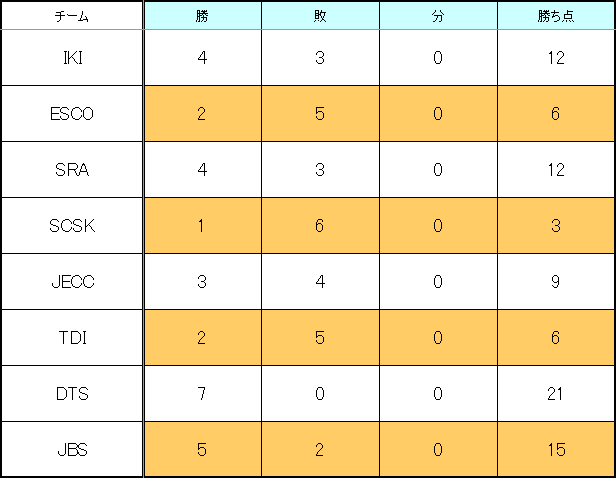Click the SRA team name cell
This screenshot has width=616, height=478.
(x=72, y=170)
